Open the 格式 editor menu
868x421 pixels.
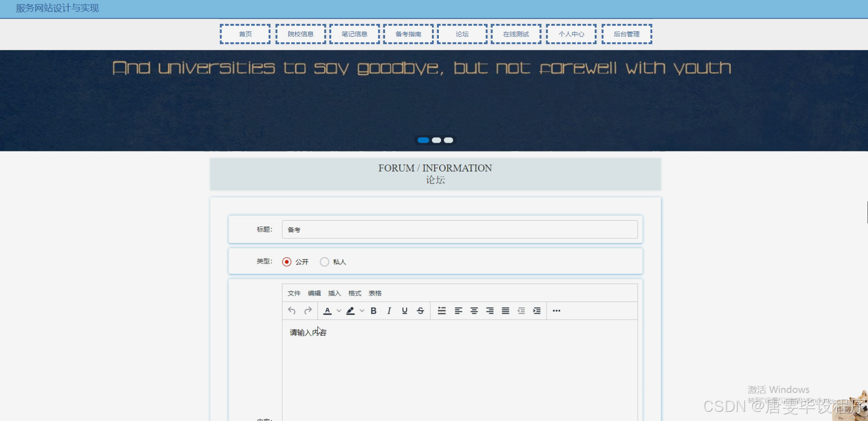click(x=354, y=293)
